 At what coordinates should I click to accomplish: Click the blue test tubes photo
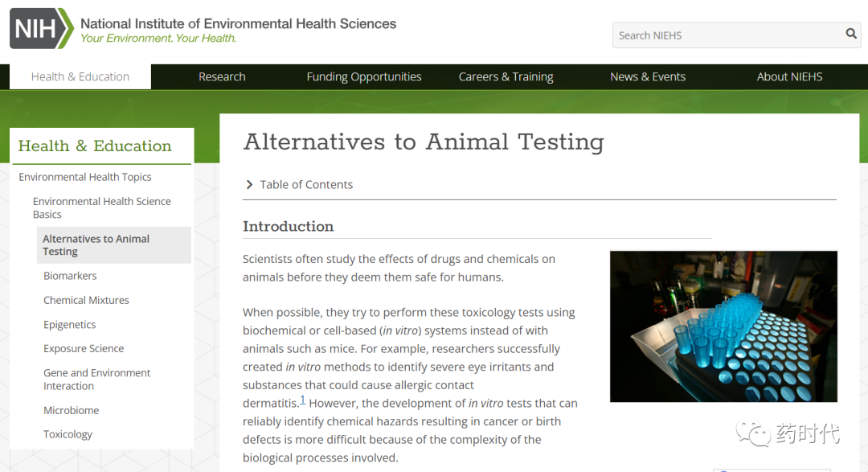(723, 326)
